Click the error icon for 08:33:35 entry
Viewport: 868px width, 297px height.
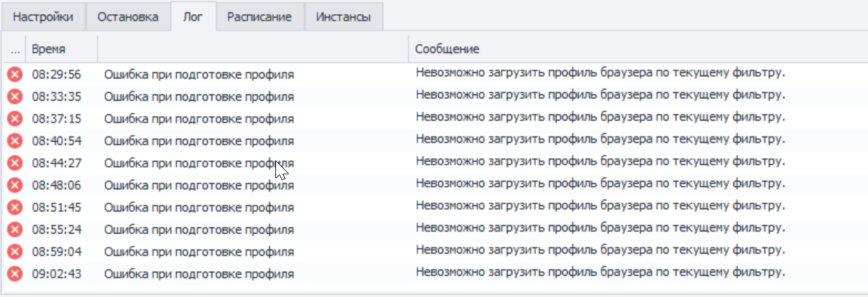tap(15, 97)
